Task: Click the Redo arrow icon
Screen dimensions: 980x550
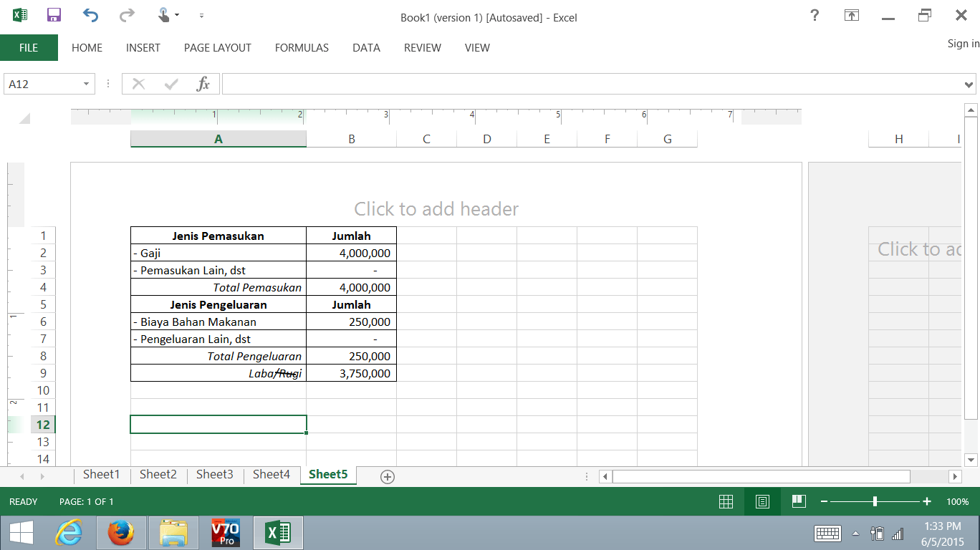Action: tap(127, 15)
